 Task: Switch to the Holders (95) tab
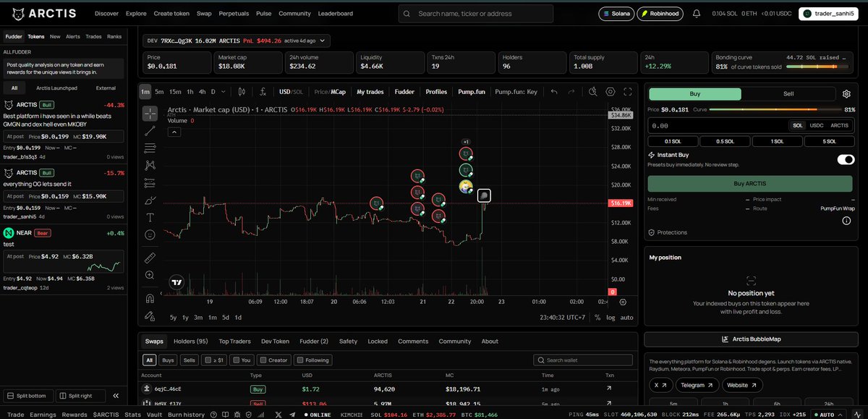point(191,341)
